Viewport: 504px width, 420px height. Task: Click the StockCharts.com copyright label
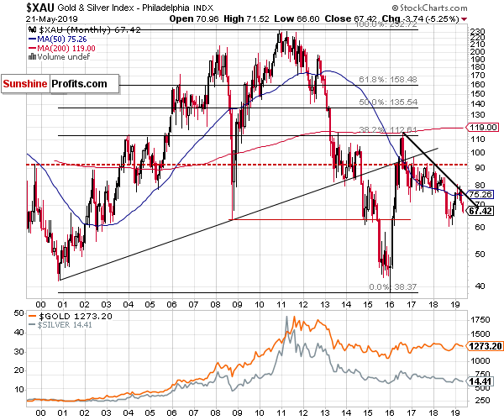pos(430,8)
